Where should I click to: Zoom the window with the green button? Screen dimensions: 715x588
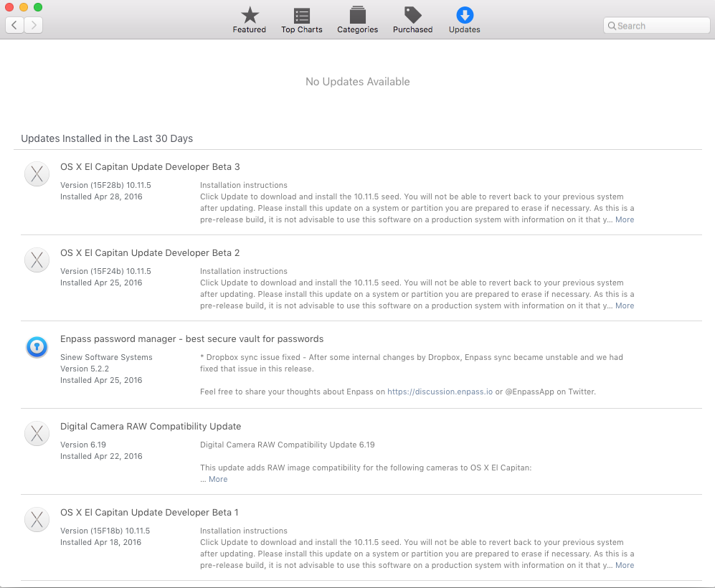pyautogui.click(x=38, y=7)
